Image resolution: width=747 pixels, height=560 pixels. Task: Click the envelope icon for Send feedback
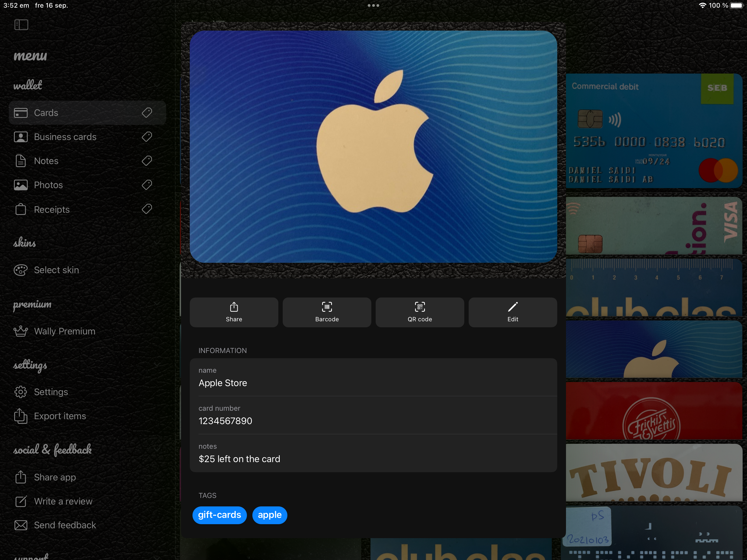21,525
